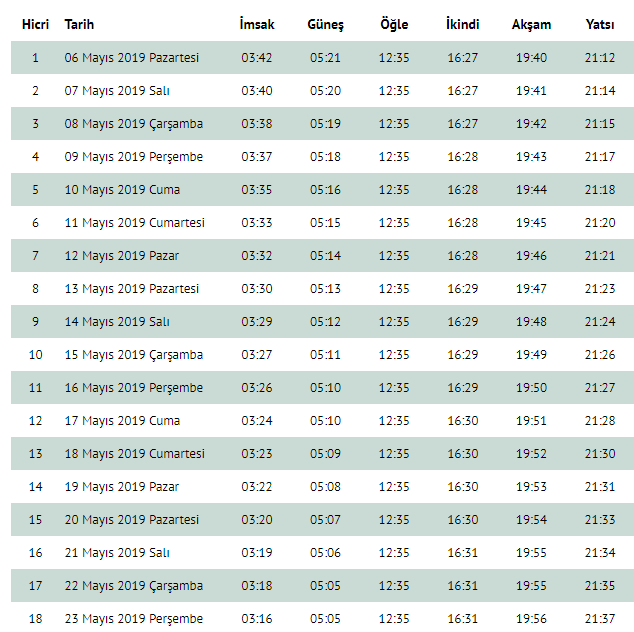
Task: Click the Tarih column header
Action: [x=79, y=24]
